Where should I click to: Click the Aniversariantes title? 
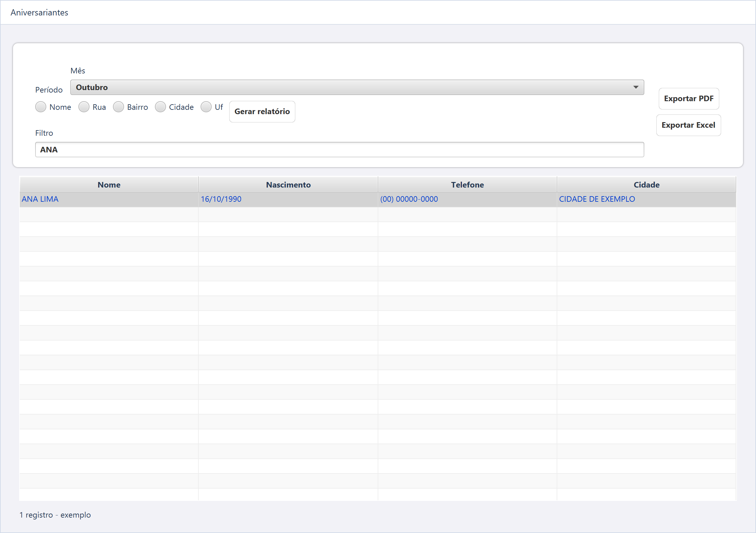[x=39, y=13]
